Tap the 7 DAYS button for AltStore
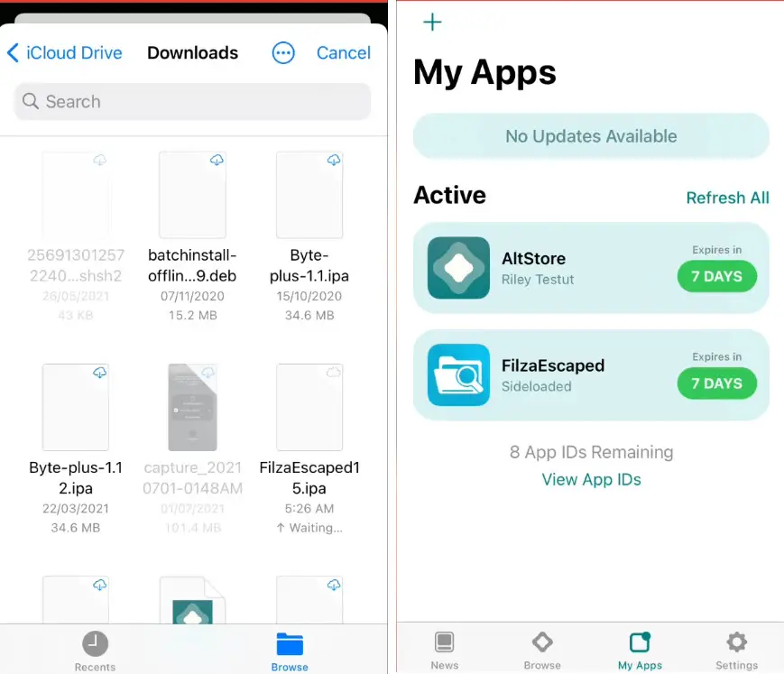This screenshot has height=674, width=784. 717,276
